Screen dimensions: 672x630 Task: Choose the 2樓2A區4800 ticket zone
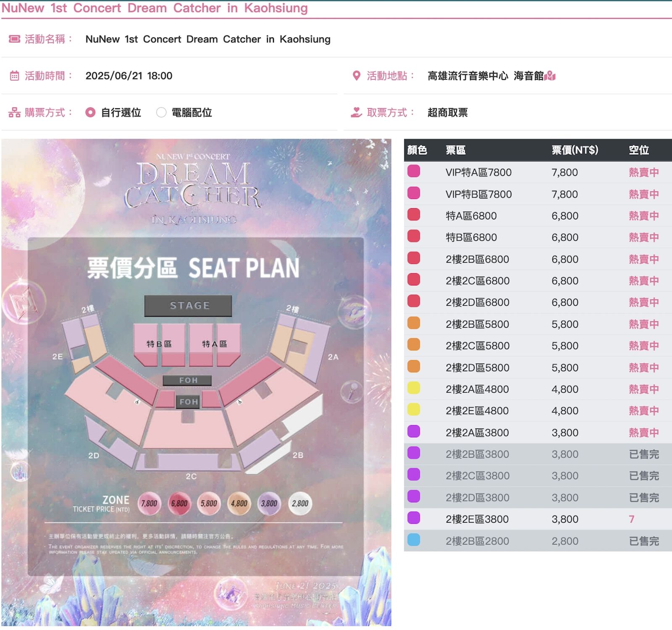coord(538,389)
